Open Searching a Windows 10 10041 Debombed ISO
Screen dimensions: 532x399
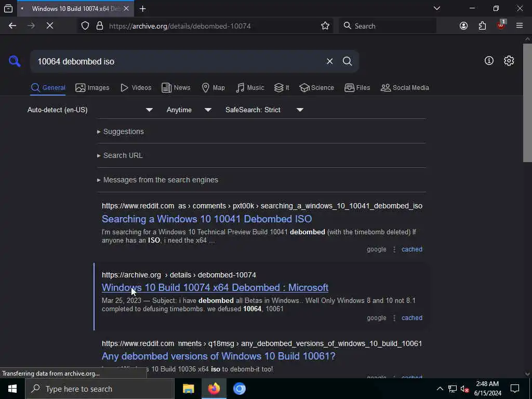(207, 219)
